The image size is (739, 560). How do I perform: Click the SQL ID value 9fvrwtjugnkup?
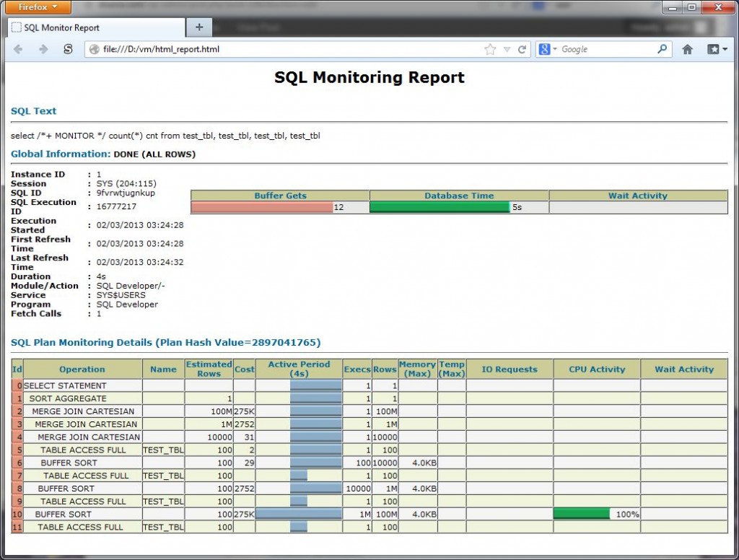tap(126, 193)
